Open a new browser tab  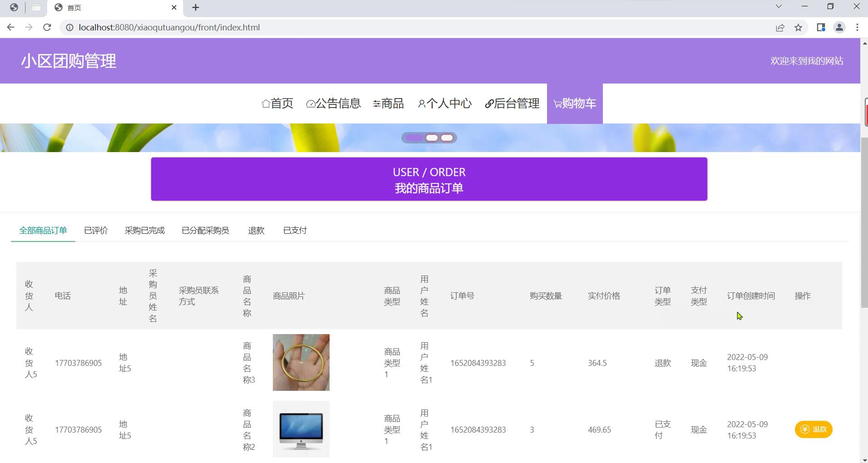196,7
